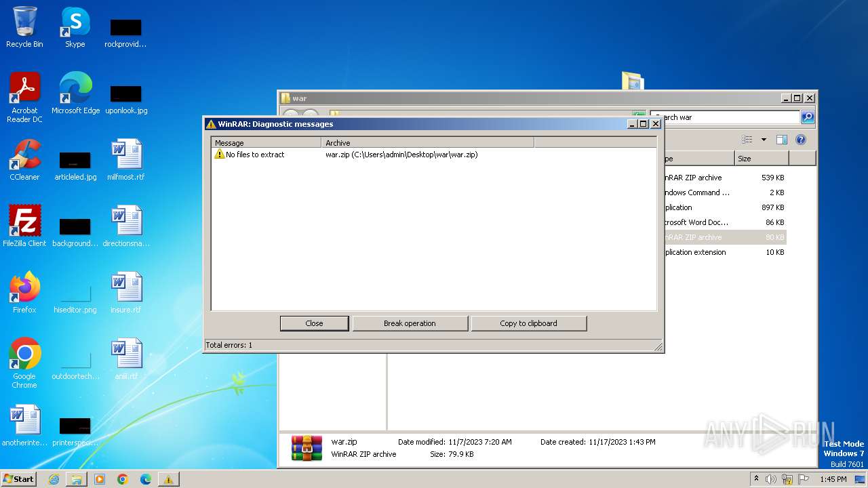Select the Windows Command 2 KB row
Viewport: 868px width, 488px height.
click(725, 192)
